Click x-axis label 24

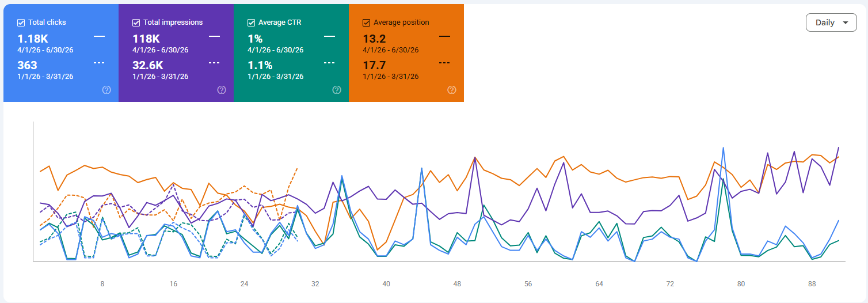(244, 284)
